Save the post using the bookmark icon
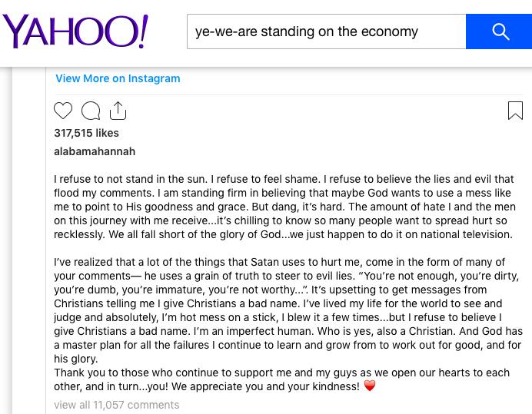 (515, 111)
